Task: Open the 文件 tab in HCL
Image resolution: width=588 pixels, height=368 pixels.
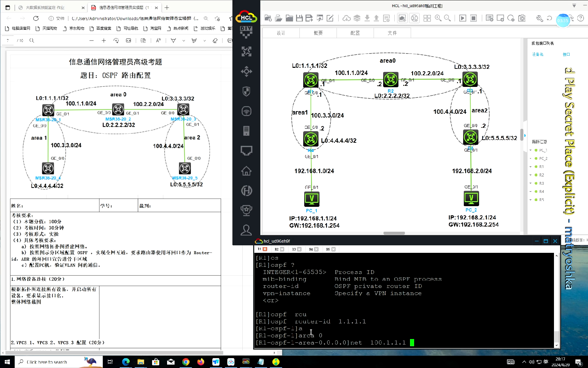Action: tap(392, 33)
